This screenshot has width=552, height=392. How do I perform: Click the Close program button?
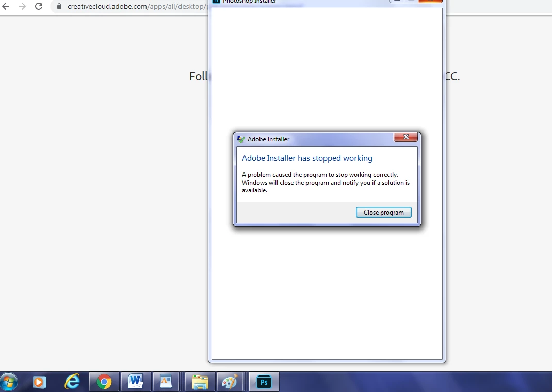383,212
